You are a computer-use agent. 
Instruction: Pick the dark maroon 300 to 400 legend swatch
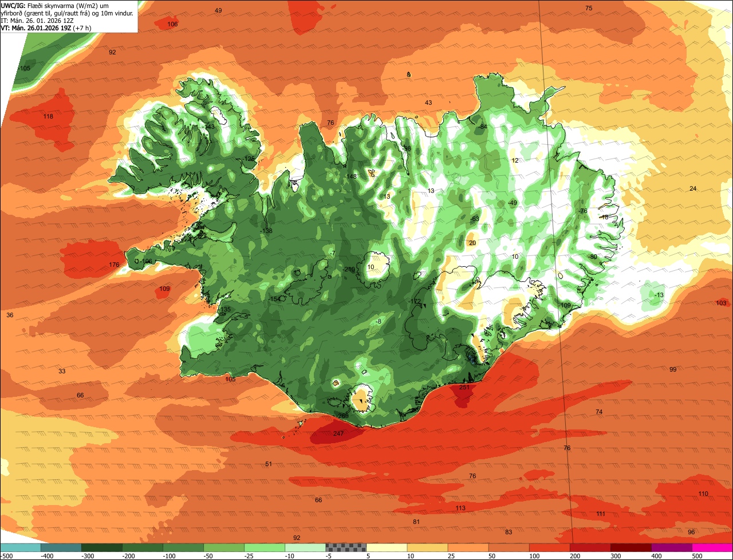pyautogui.click(x=631, y=547)
